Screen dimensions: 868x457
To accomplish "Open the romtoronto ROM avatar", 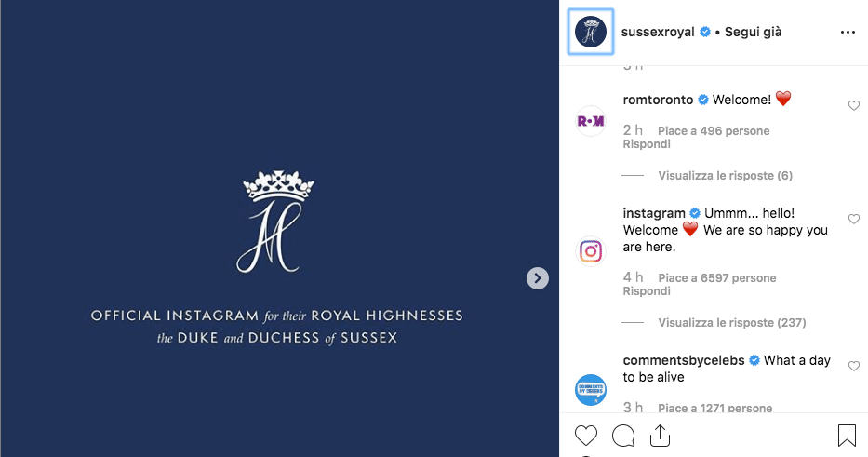I will (591, 121).
